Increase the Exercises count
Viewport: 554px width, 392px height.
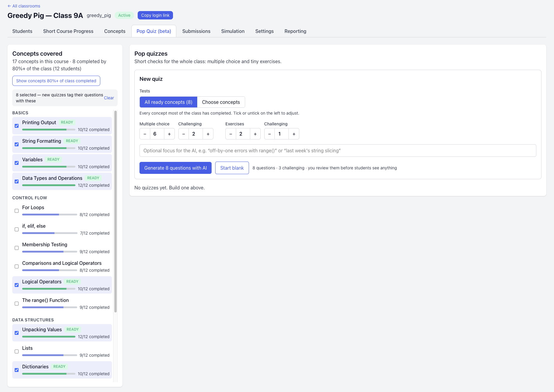point(255,134)
